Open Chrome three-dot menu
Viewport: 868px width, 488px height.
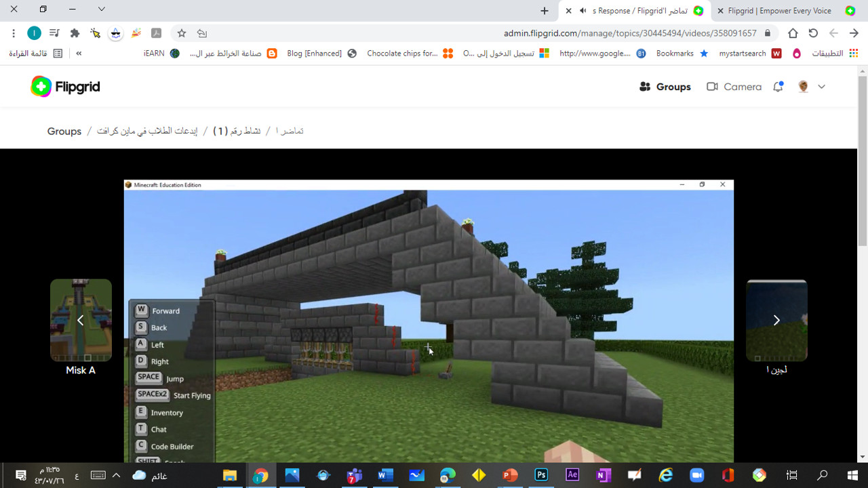click(x=14, y=33)
